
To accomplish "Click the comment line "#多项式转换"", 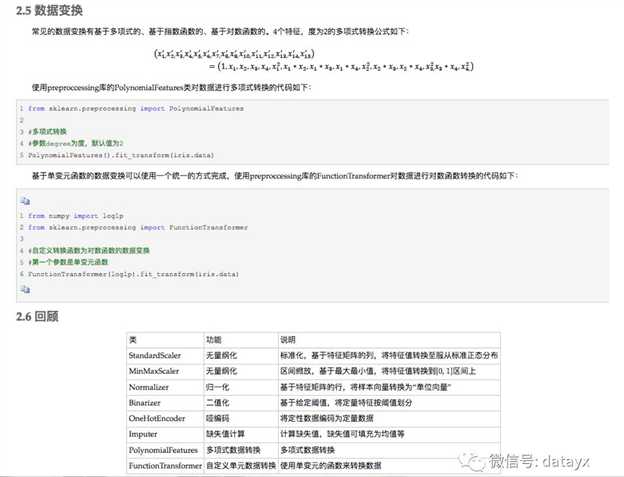I will tap(47, 132).
